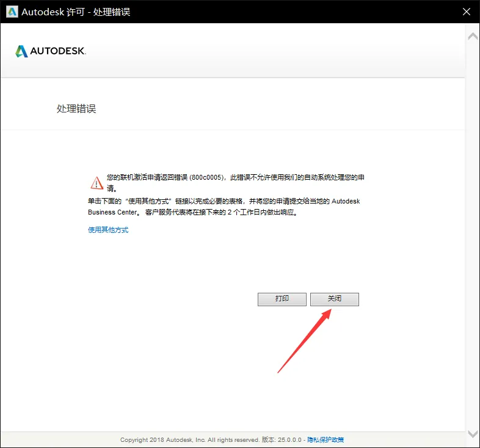Click the 处理错误 heading text
The height and width of the screenshot is (448, 480).
[x=76, y=108]
